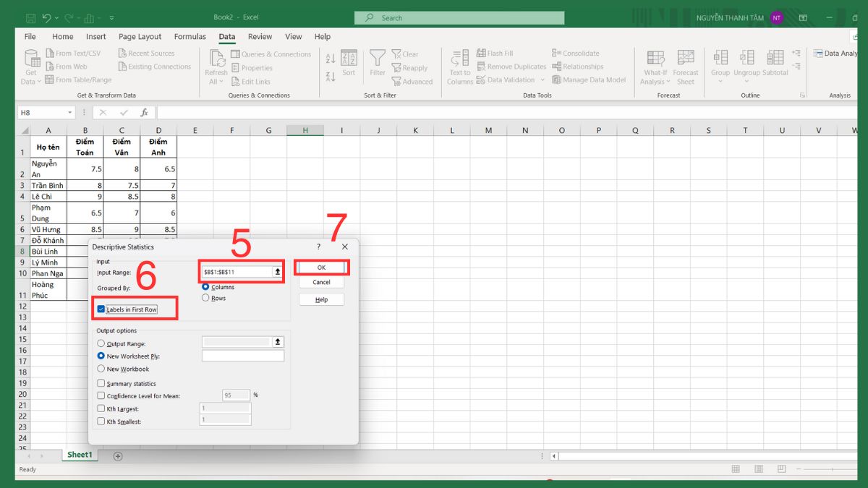Tick the Kth Smallest checkbox

101,421
